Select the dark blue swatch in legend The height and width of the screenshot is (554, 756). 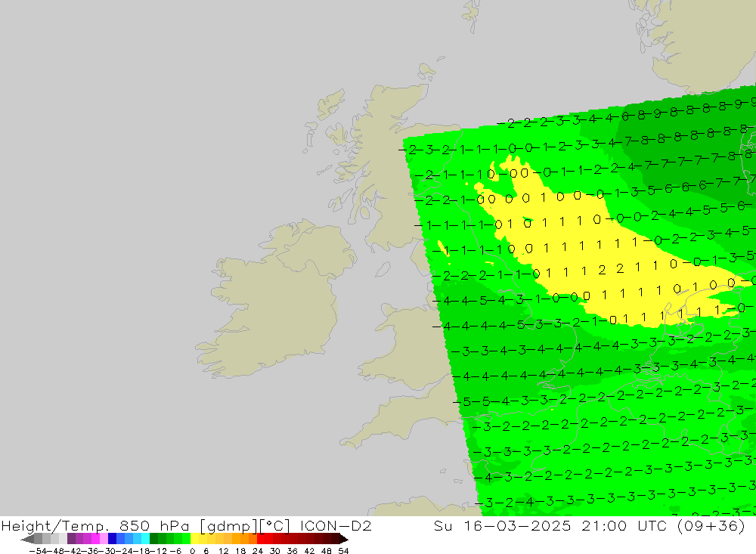[112, 539]
